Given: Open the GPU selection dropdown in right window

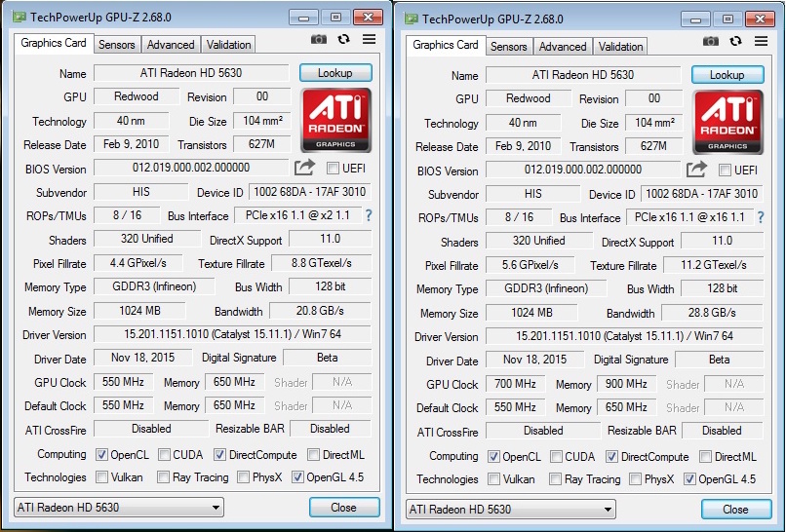Looking at the screenshot, I should [511, 510].
